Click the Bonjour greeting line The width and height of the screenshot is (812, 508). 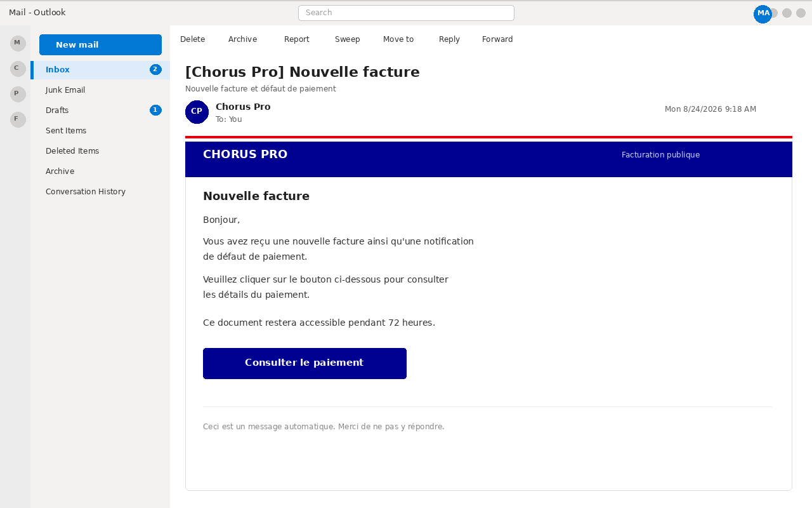coord(221,220)
